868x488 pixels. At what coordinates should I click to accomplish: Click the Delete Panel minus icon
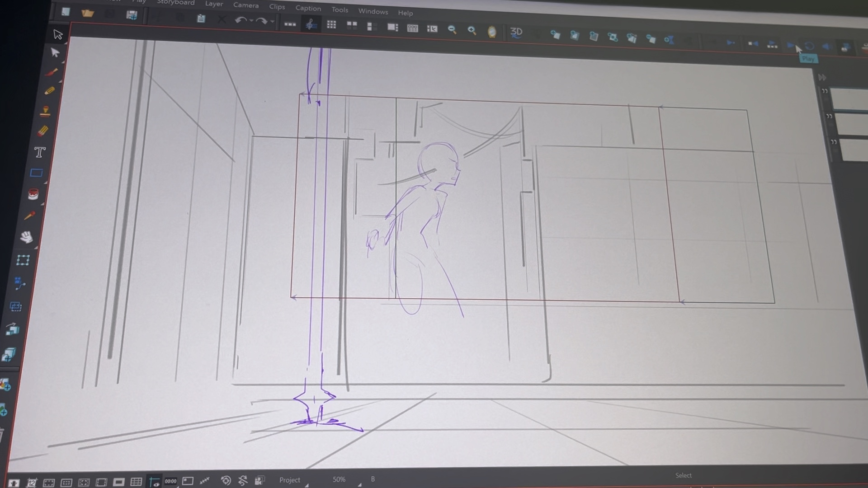point(651,39)
